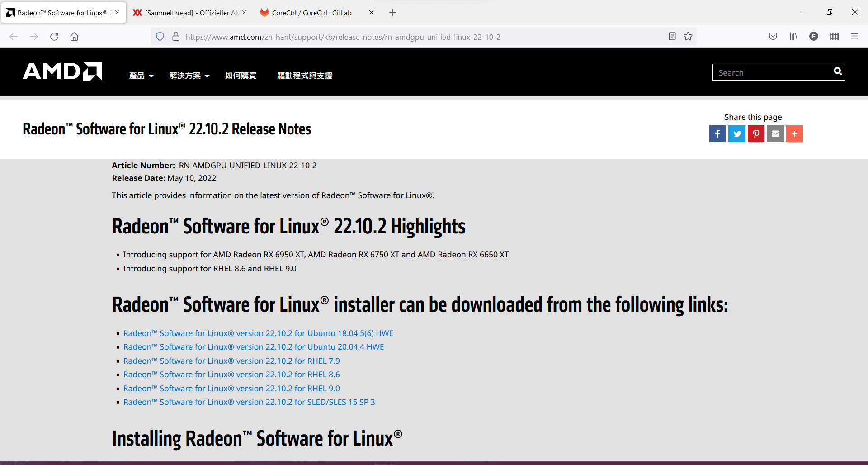Open the SLED/SLES 15 SP 3 link
Image resolution: width=868 pixels, height=465 pixels.
(249, 402)
